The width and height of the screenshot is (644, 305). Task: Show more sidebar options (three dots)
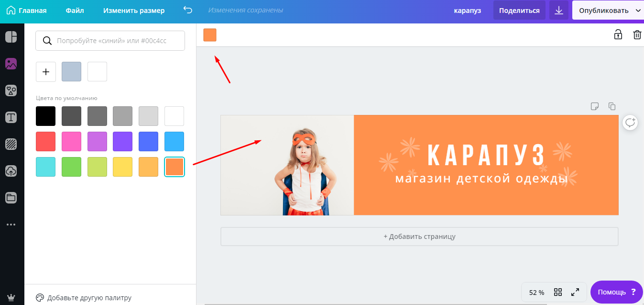11,225
